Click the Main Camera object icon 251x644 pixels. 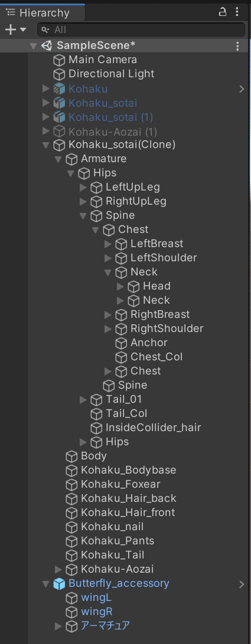pyautogui.click(x=59, y=60)
